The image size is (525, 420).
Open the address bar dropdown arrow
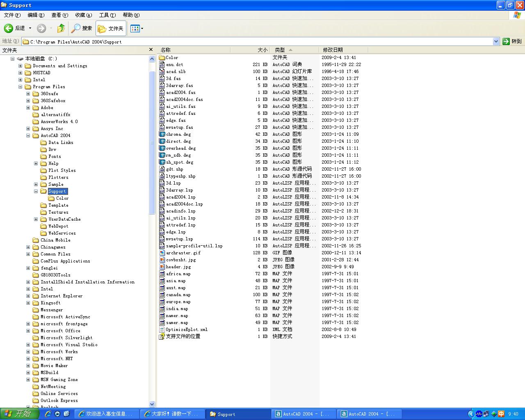(x=496, y=41)
